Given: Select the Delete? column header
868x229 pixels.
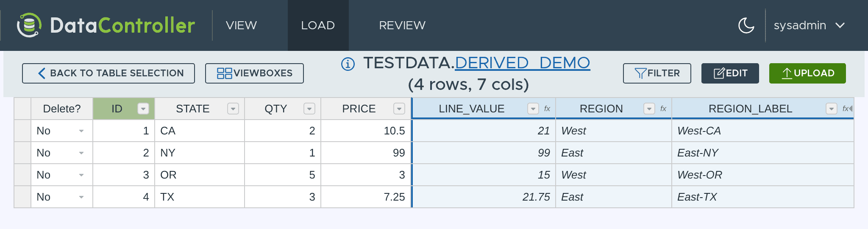Looking at the screenshot, I should tap(62, 109).
